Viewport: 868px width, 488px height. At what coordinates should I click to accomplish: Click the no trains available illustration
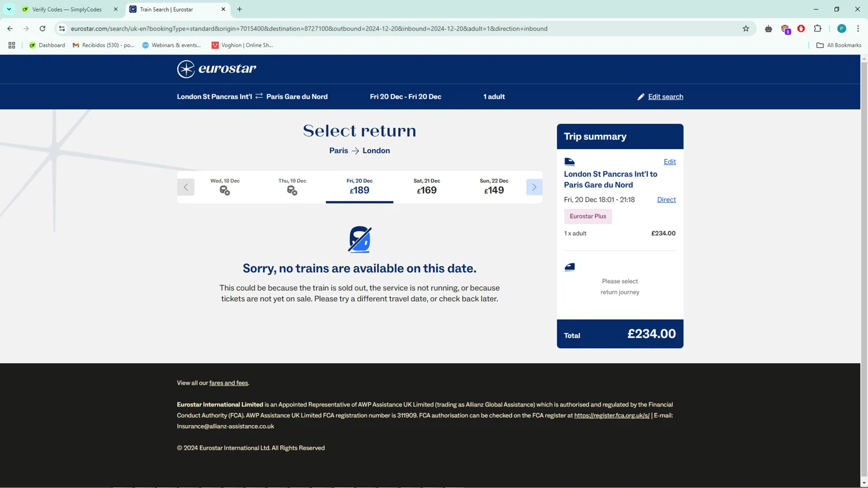click(x=359, y=239)
